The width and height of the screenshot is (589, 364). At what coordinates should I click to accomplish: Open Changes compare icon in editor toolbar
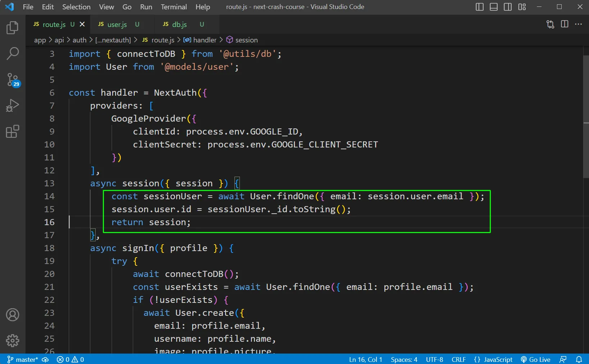click(550, 24)
